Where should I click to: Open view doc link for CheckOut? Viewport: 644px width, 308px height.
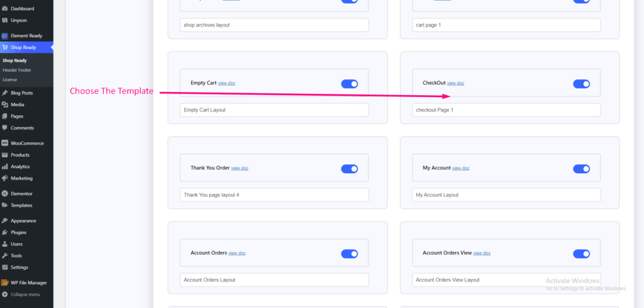pos(455,83)
